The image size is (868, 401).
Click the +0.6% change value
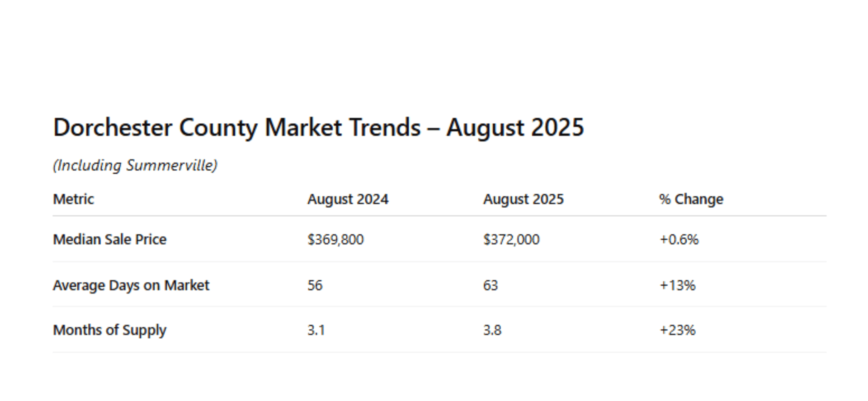pyautogui.click(x=679, y=239)
